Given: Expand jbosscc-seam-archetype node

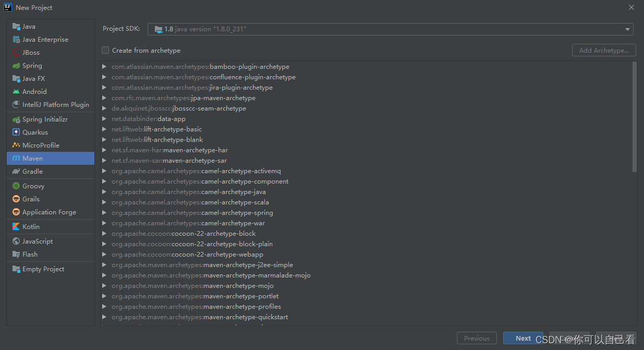Looking at the screenshot, I should pyautogui.click(x=104, y=108).
